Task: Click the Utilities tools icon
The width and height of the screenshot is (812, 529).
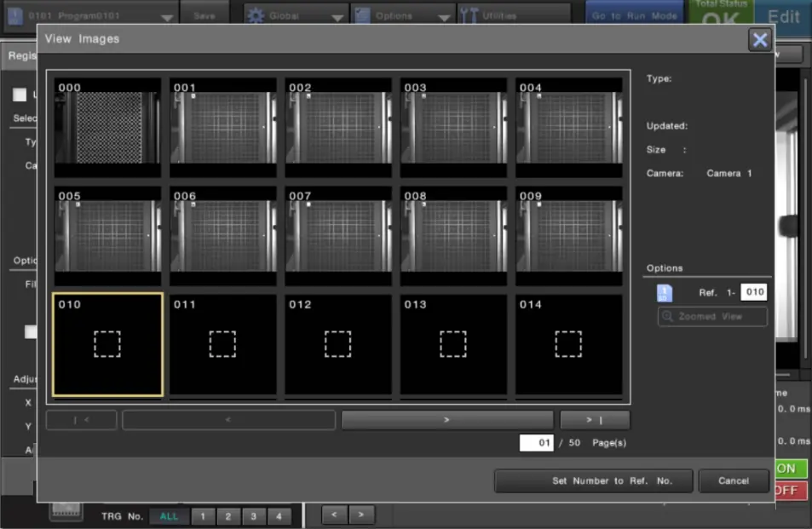Action: tap(469, 15)
